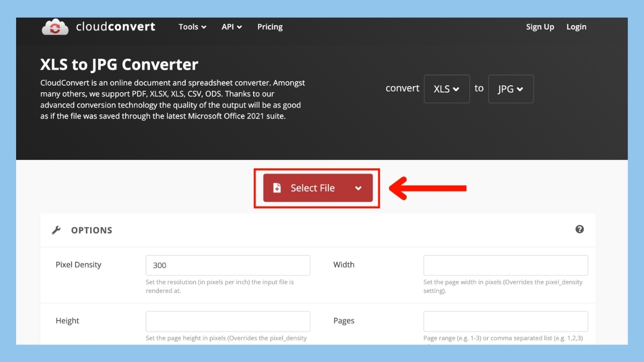
Task: Click the "Page range (e.g. 1-3)" hint text
Action: (x=503, y=338)
